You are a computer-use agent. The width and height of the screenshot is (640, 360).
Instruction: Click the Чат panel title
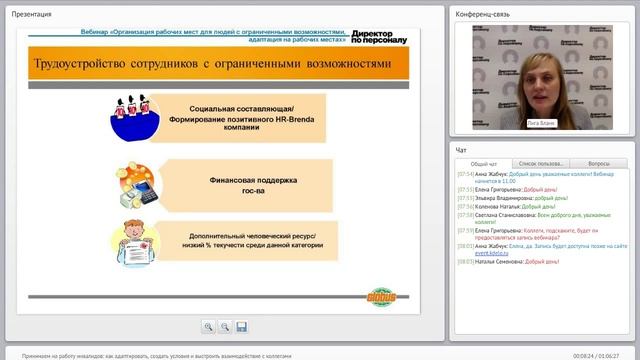point(461,150)
